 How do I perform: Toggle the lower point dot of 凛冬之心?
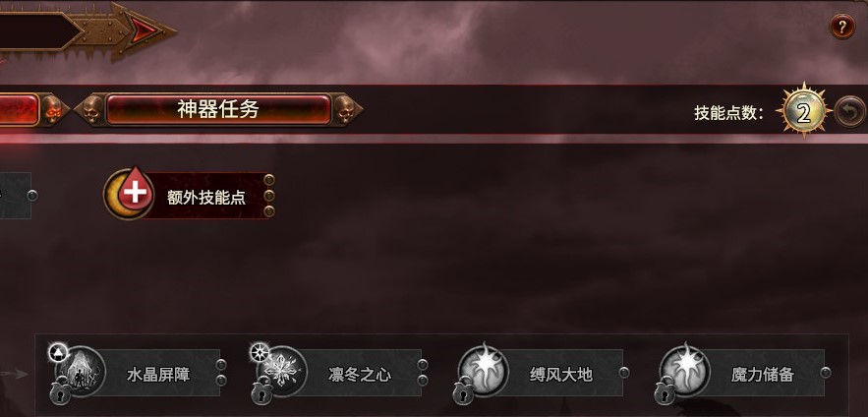pos(423,381)
